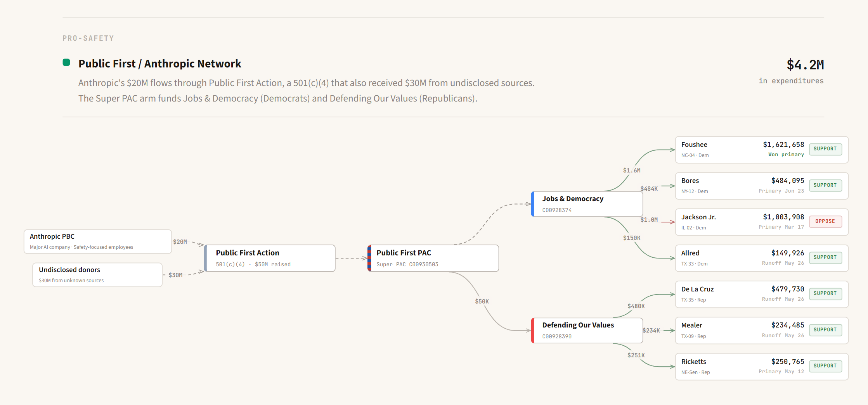Select the Defending Our Values committee node
868x405 pixels.
(587, 330)
